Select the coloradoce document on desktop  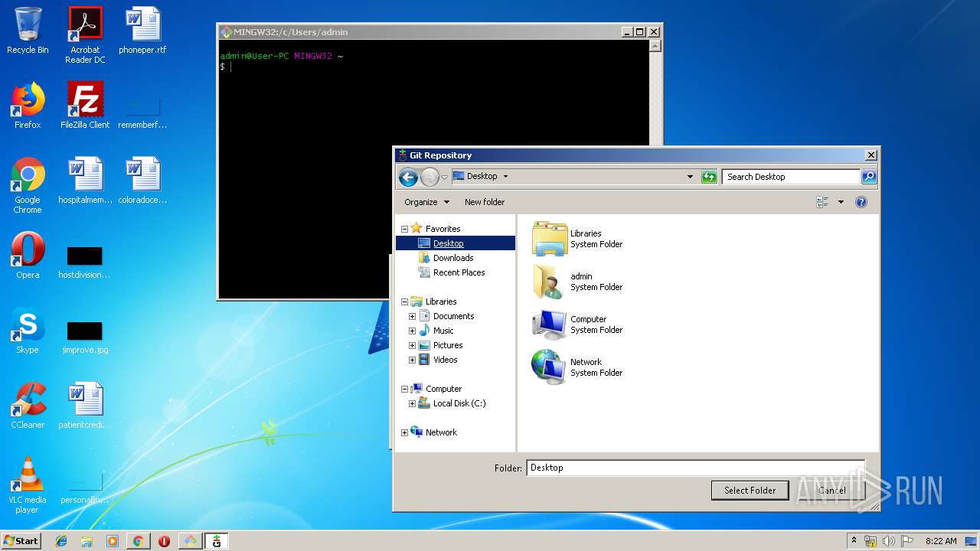pyautogui.click(x=142, y=181)
